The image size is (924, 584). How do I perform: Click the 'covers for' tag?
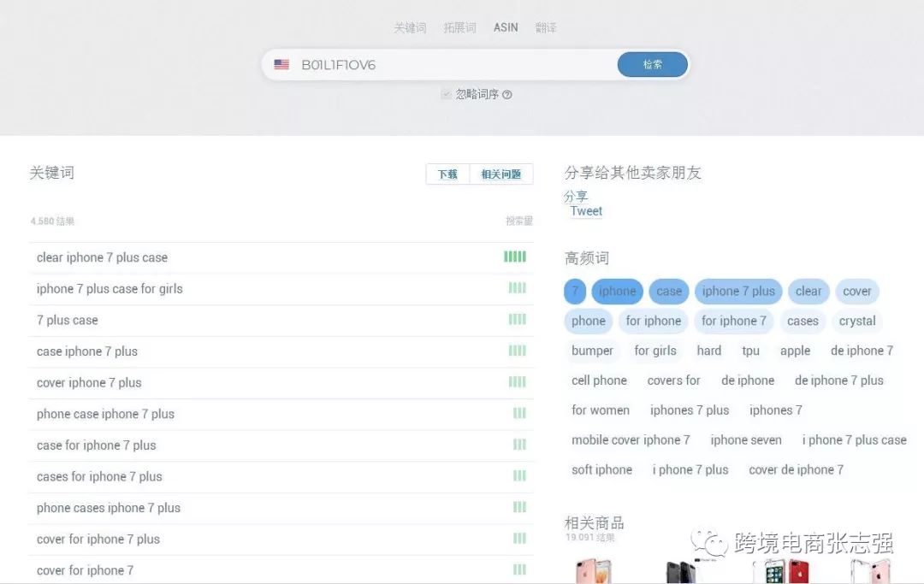(x=673, y=380)
